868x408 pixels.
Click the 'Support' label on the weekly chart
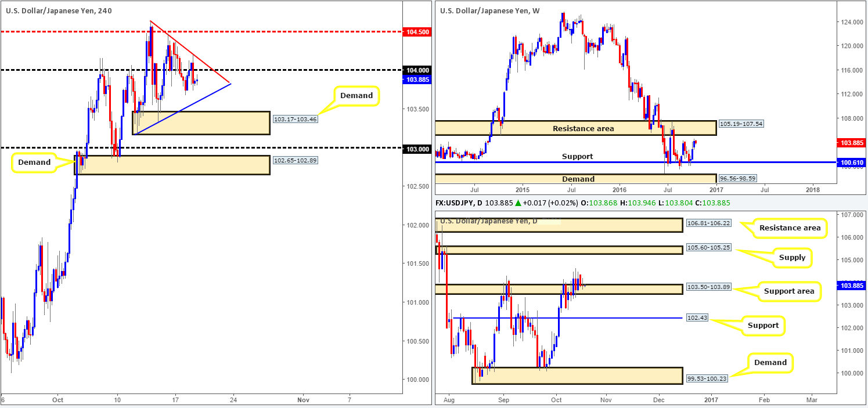578,156
